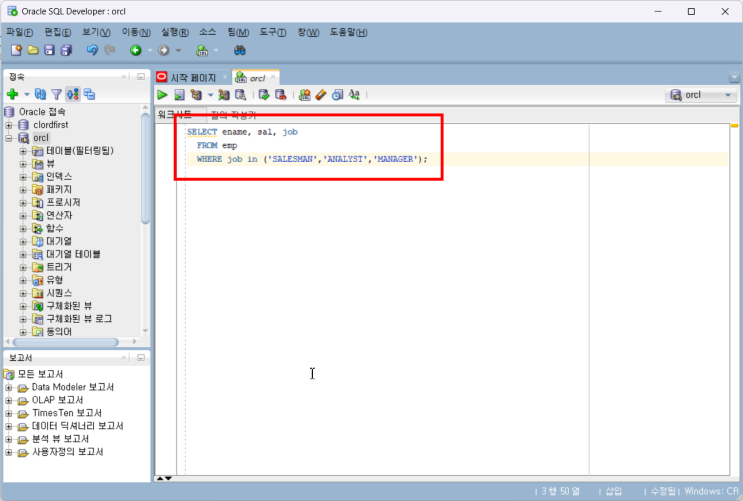This screenshot has width=743, height=501.
Task: Expand the 트리거 node
Action: pyautogui.click(x=23, y=267)
